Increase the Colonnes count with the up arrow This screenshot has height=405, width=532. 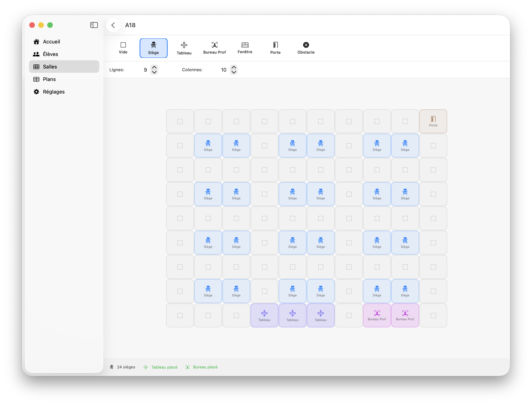234,67
